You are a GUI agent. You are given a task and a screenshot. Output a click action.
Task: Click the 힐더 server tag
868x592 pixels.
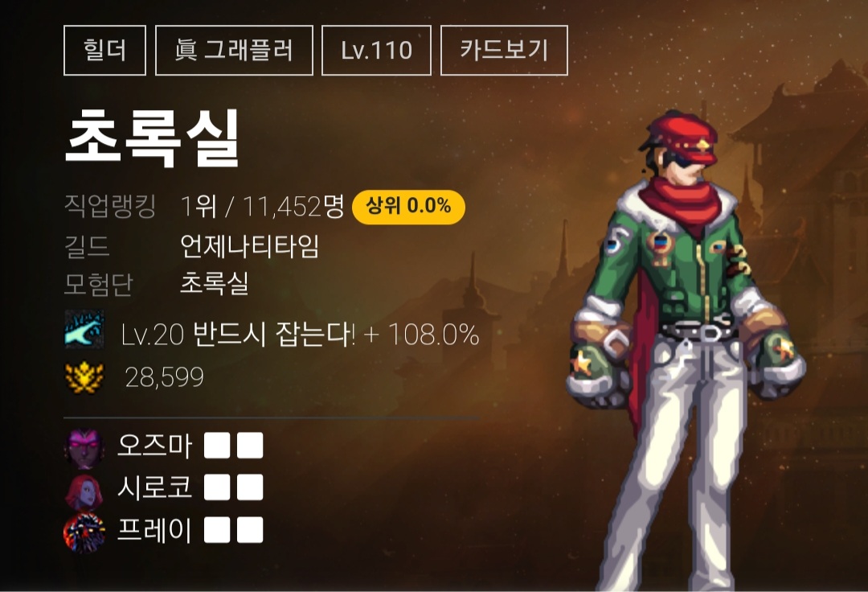click(104, 51)
